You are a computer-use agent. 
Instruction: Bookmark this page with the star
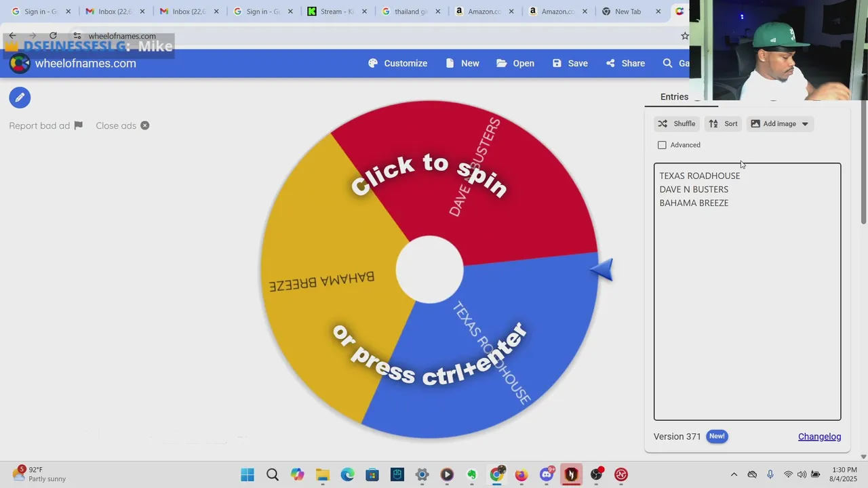[x=684, y=36]
